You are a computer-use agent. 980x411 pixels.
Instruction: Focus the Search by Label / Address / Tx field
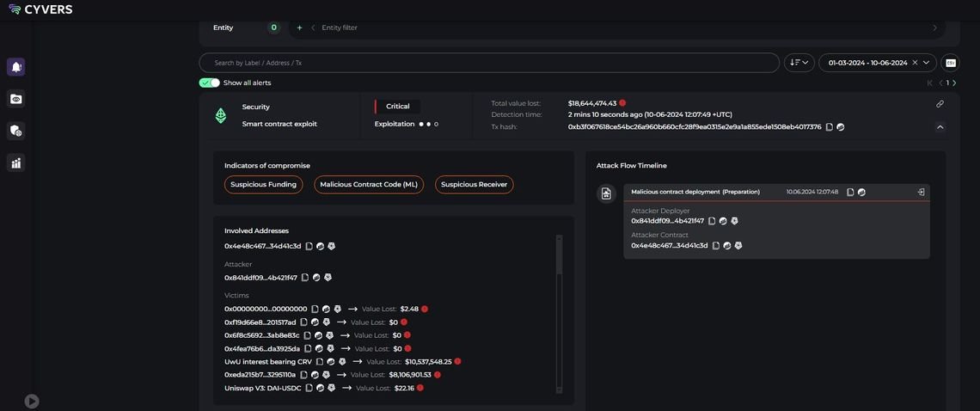tap(489, 63)
